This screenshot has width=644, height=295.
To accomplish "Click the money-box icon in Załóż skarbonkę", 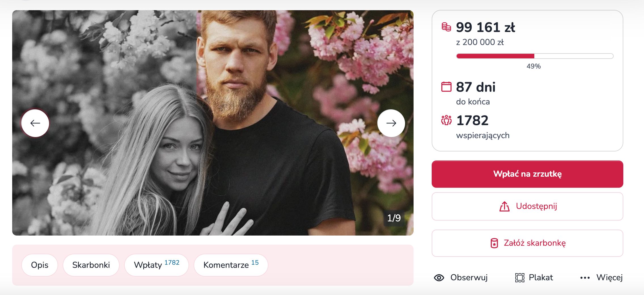I will pyautogui.click(x=494, y=243).
